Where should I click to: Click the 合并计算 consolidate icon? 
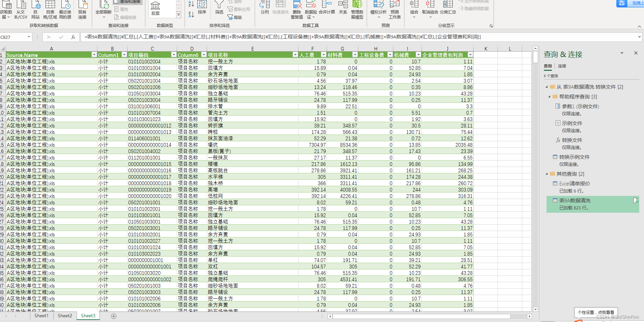(x=327, y=7)
